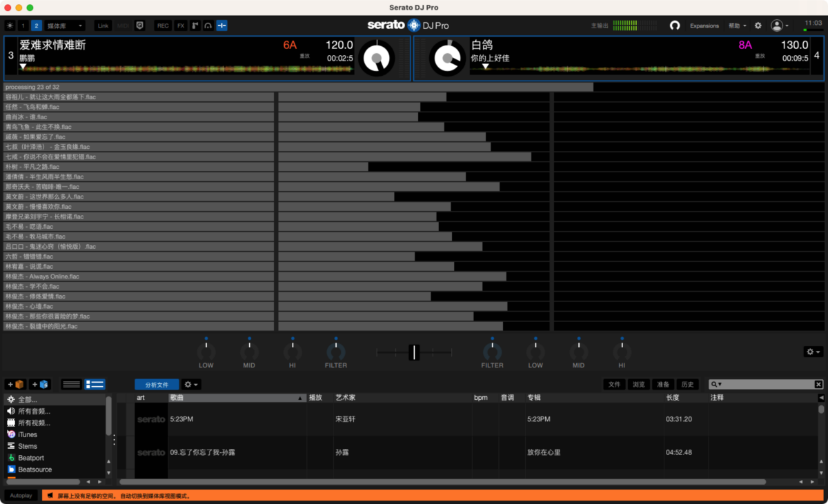
Task: Click left deck MID EQ knob
Action: pyautogui.click(x=249, y=351)
